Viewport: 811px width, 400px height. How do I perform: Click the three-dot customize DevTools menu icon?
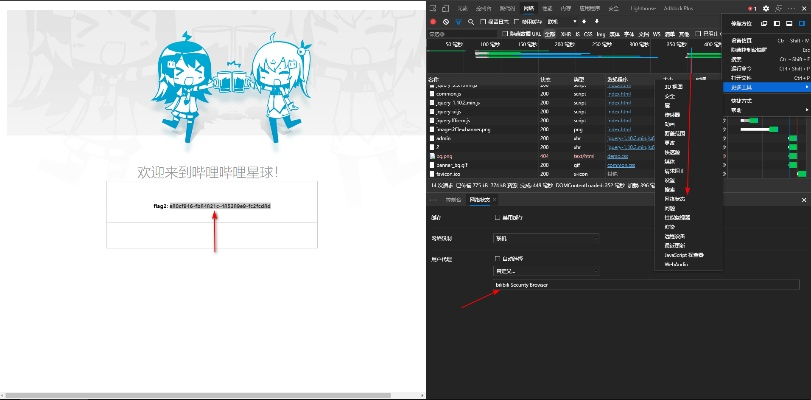coord(791,9)
